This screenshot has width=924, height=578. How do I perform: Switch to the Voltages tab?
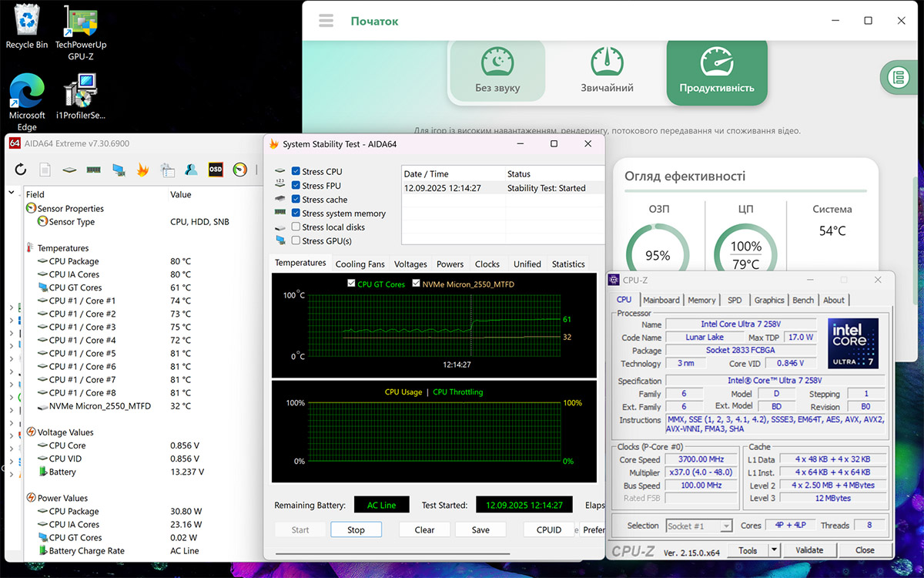410,264
